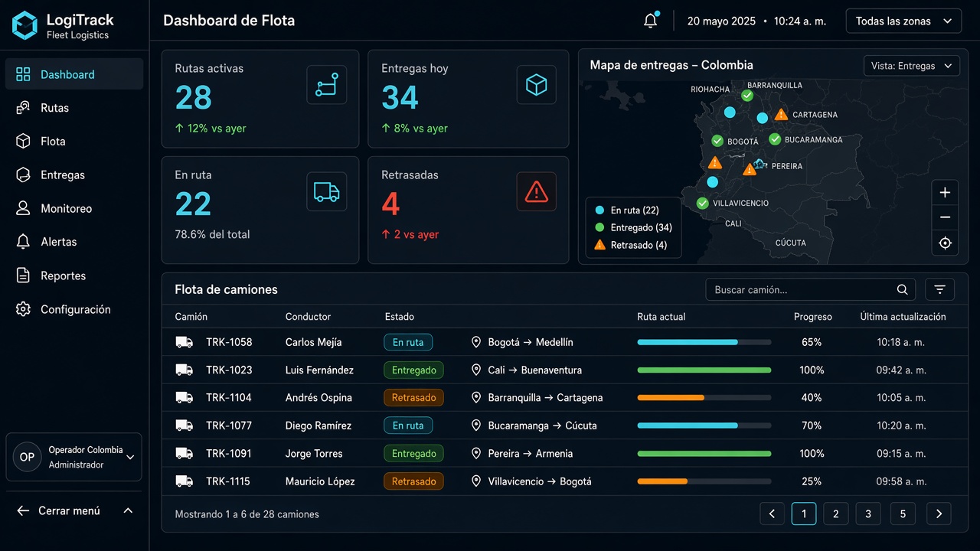This screenshot has height=551, width=980.
Task: Click the search magnifier icon
Action: click(x=903, y=290)
